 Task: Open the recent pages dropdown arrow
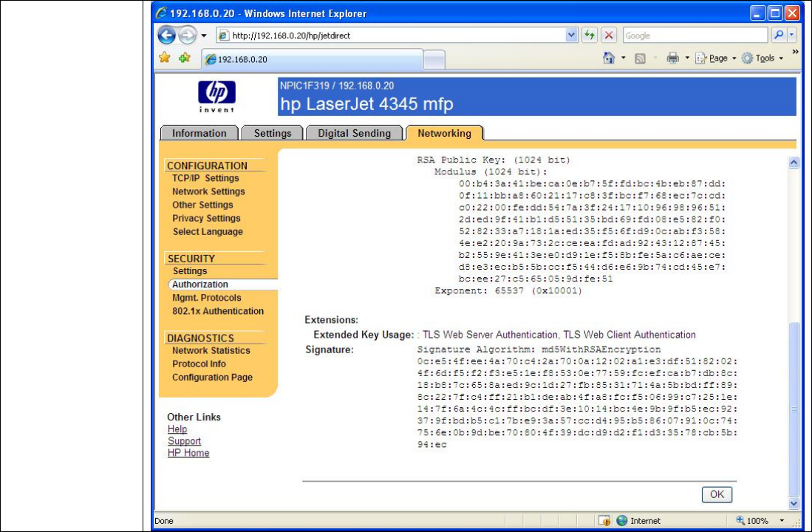click(204, 35)
